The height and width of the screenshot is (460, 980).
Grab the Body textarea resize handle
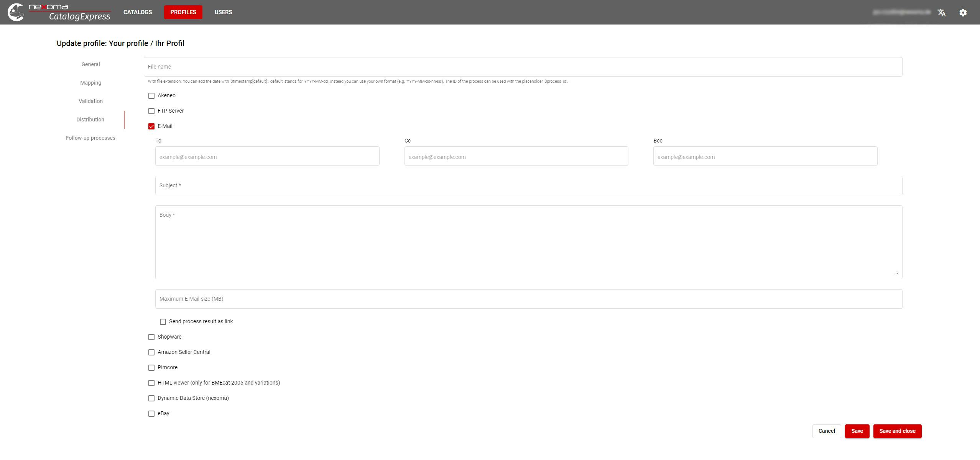pyautogui.click(x=896, y=273)
